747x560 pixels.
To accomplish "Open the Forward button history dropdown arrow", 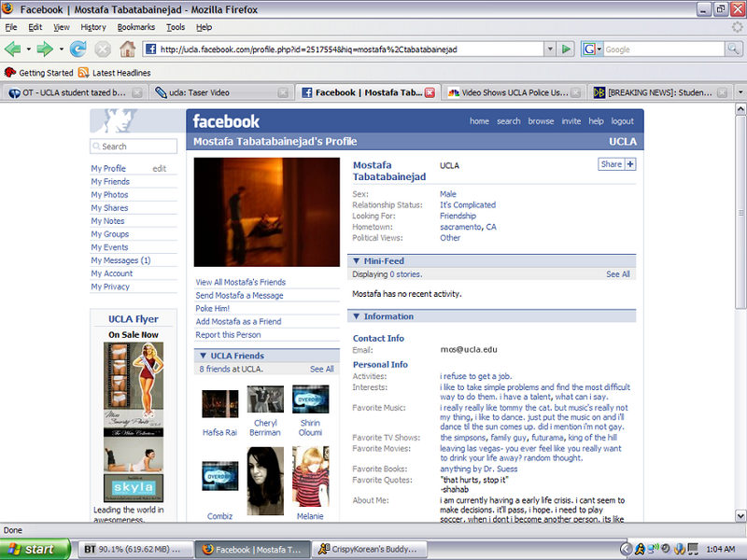I will point(61,49).
